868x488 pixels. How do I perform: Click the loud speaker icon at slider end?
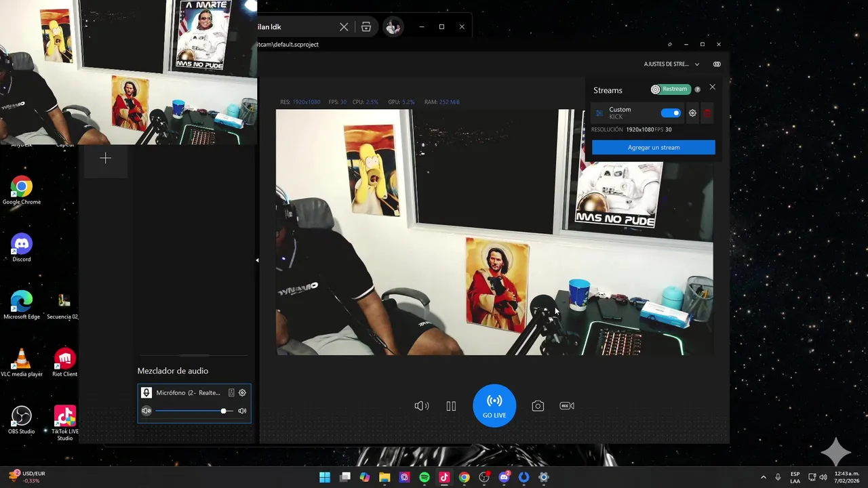tap(242, 411)
